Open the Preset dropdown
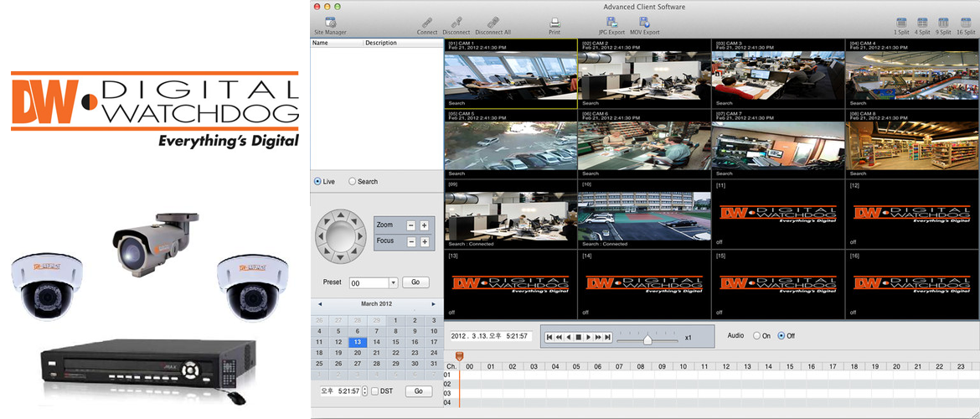 (x=393, y=282)
